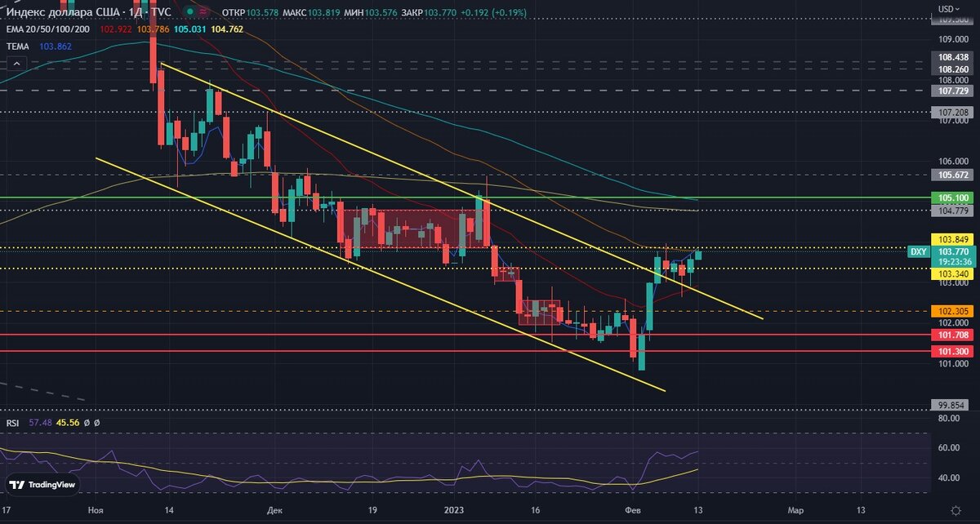This screenshot has width=980, height=524.
Task: Click the green market status dot in the legend
Action: click(189, 11)
